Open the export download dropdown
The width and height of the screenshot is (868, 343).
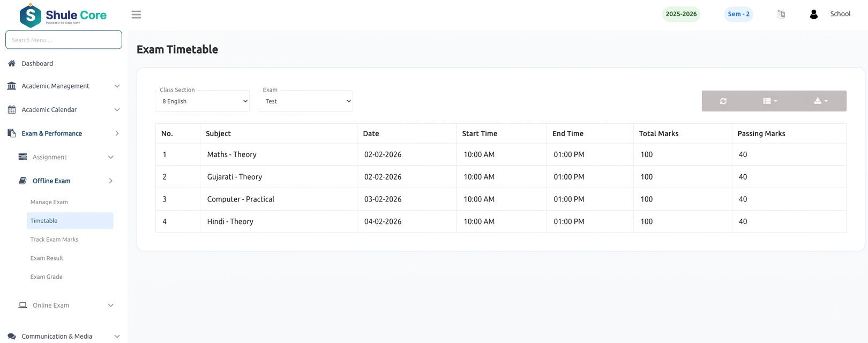pos(821,101)
